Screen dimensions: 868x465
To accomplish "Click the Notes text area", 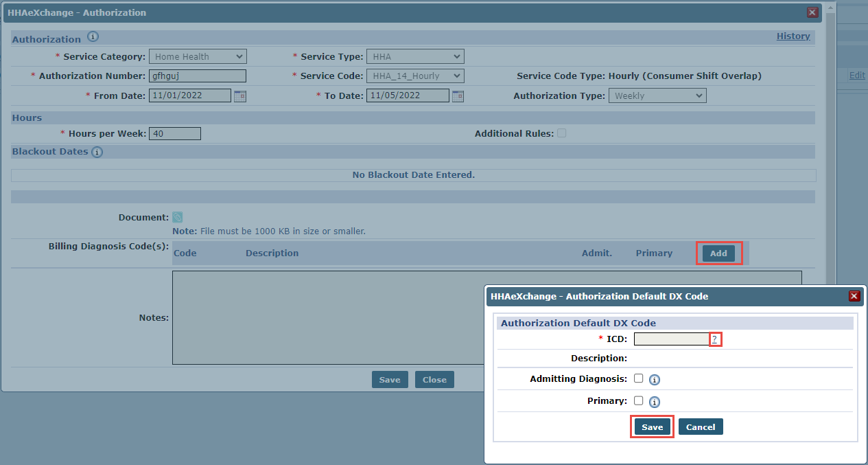I will pyautogui.click(x=486, y=317).
